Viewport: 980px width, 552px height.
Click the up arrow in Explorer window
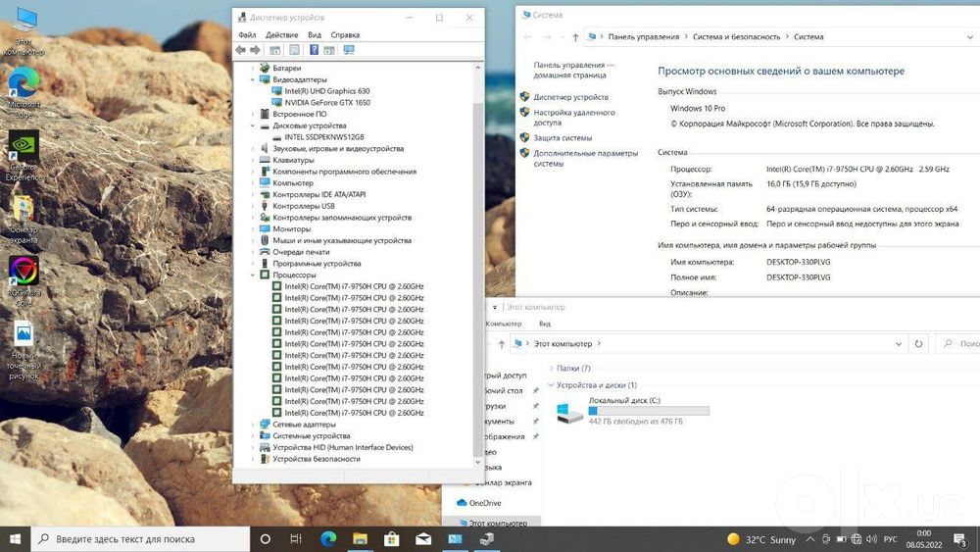click(x=501, y=344)
